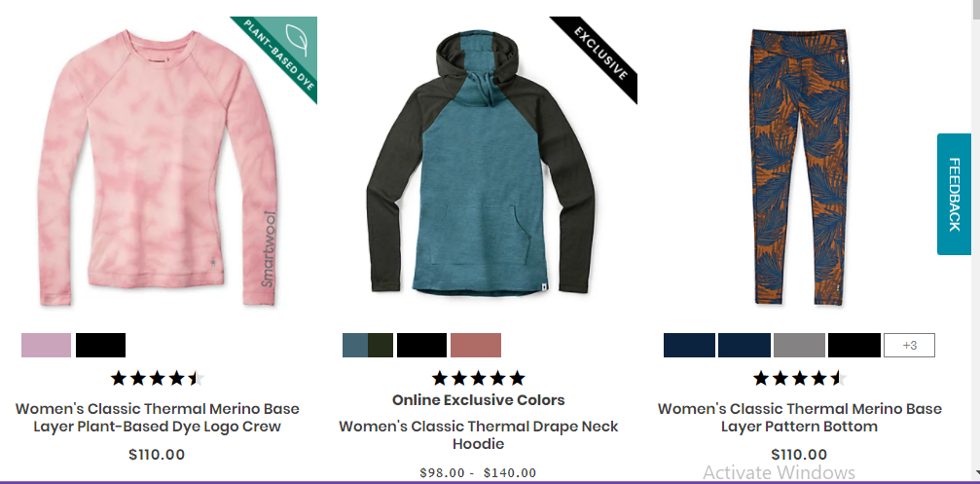980x484 pixels.
Task: Select the light purple swatch for Logo Crew
Action: pyautogui.click(x=47, y=345)
